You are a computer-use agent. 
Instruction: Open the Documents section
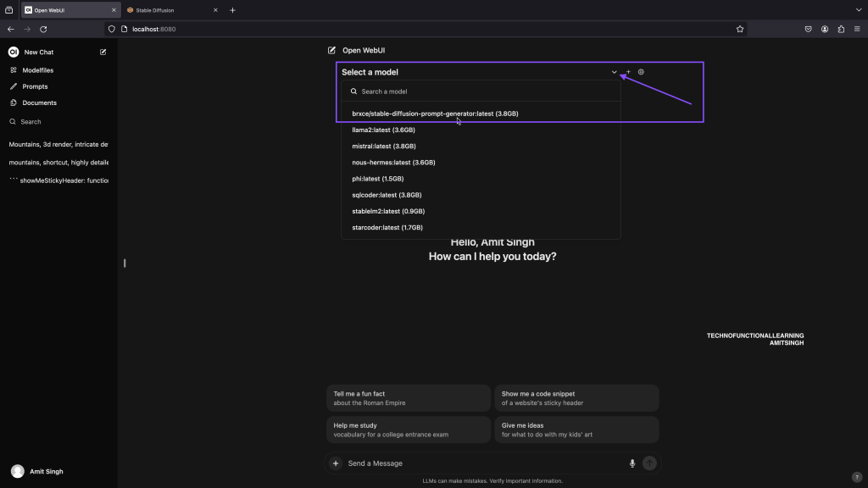pyautogui.click(x=39, y=103)
